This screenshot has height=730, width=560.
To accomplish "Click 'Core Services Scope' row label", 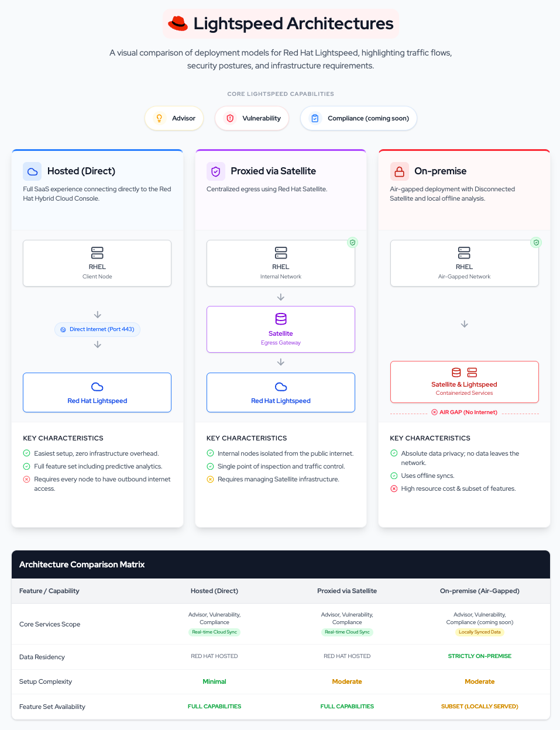I will point(50,624).
